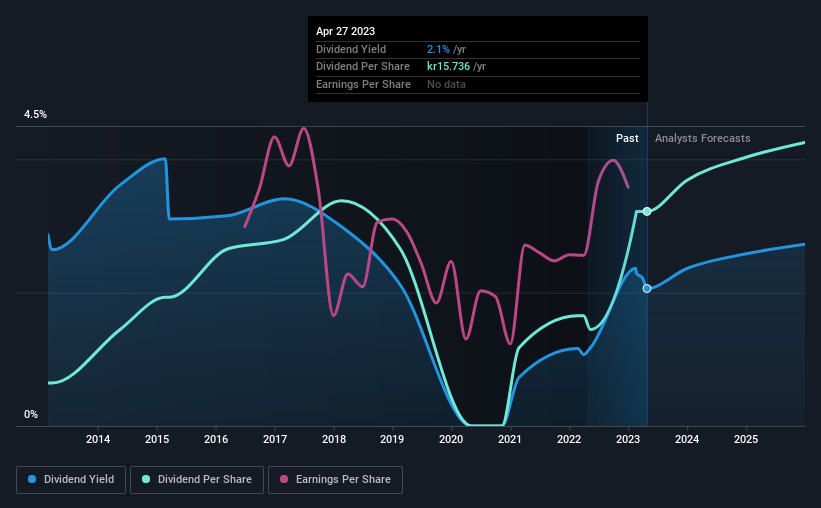Click the 2.1% dividend yield value
The width and height of the screenshot is (821, 508).
[x=438, y=49]
